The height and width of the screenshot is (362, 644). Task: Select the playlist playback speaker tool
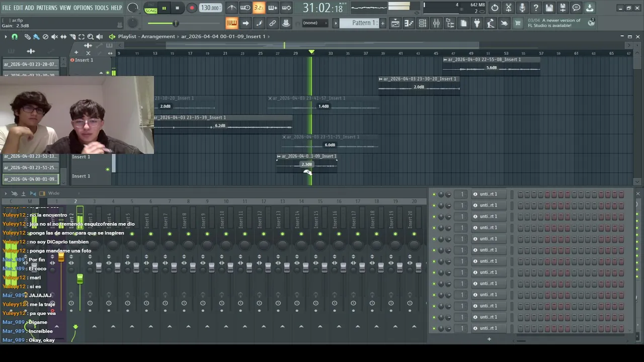click(100, 37)
